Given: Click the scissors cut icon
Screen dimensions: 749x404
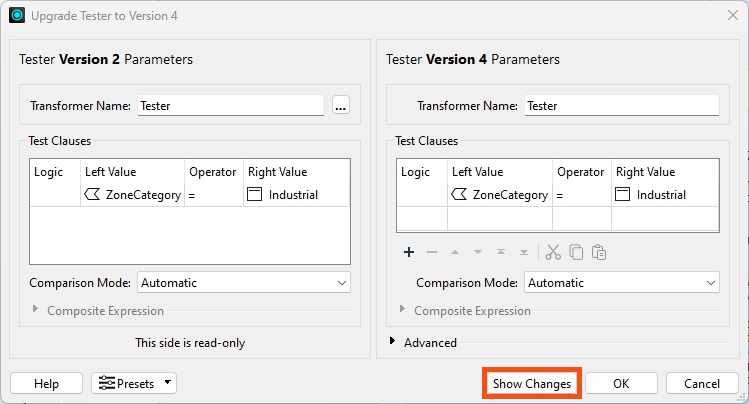Looking at the screenshot, I should tap(553, 252).
